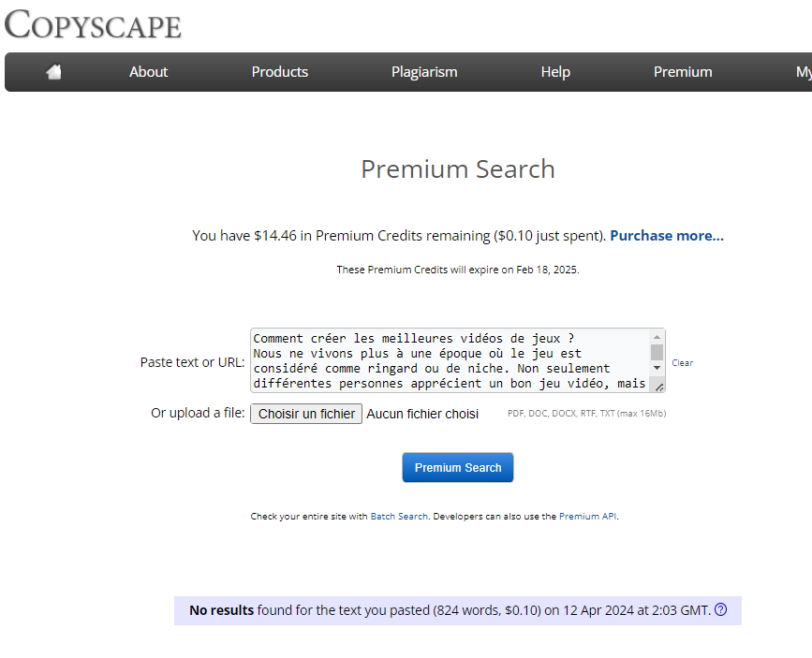This screenshot has height=658, width=812.
Task: Click the '$14.46 in Premium Credits' text
Action: click(x=338, y=236)
